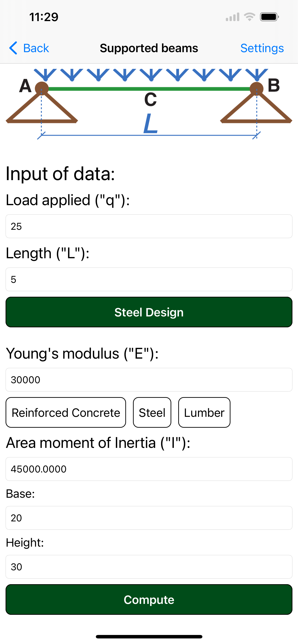Tap support B triangle in diagram

(x=256, y=105)
